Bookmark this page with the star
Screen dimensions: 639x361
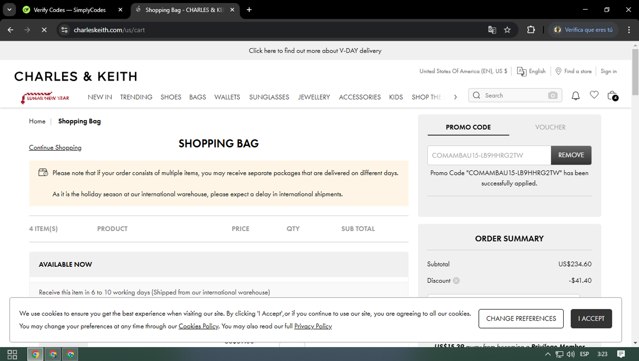(x=507, y=30)
